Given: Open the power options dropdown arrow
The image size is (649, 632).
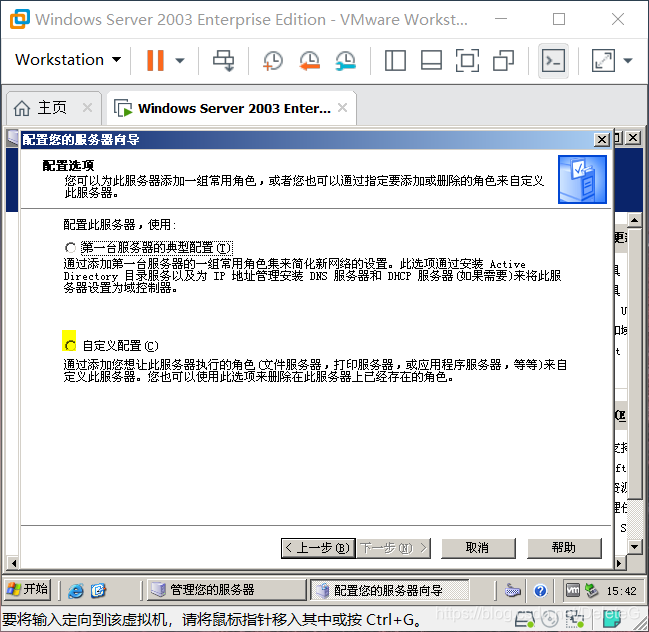Looking at the screenshot, I should [180, 60].
